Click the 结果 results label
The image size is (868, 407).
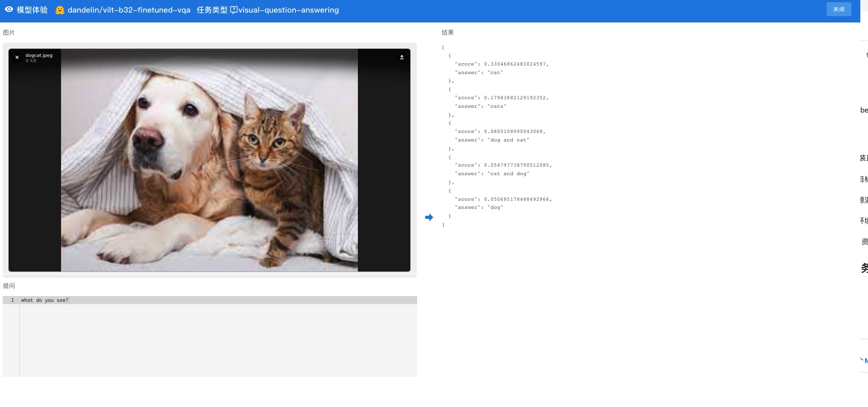click(448, 32)
